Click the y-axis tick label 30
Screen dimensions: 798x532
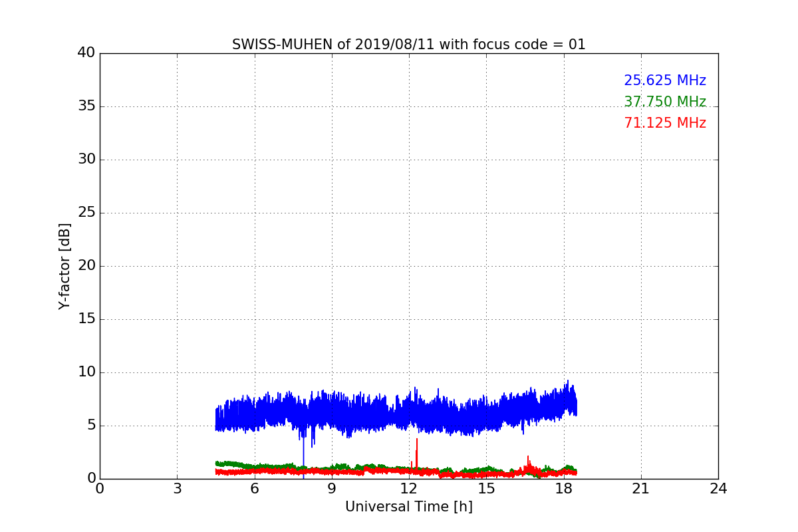pyautogui.click(x=86, y=160)
